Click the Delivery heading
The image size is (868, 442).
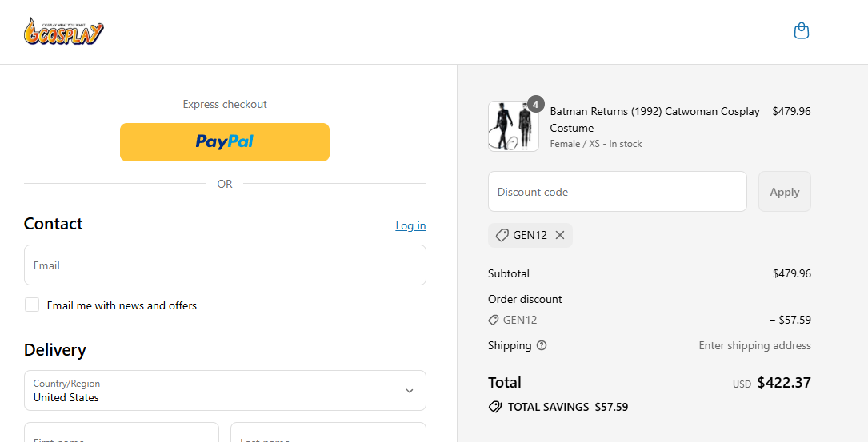[x=55, y=350]
